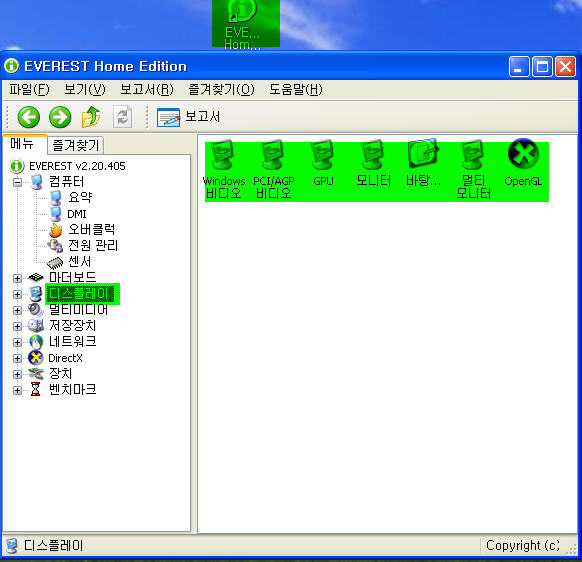The height and width of the screenshot is (562, 582).
Task: Click the folder up-level toolbar icon
Action: (91, 117)
